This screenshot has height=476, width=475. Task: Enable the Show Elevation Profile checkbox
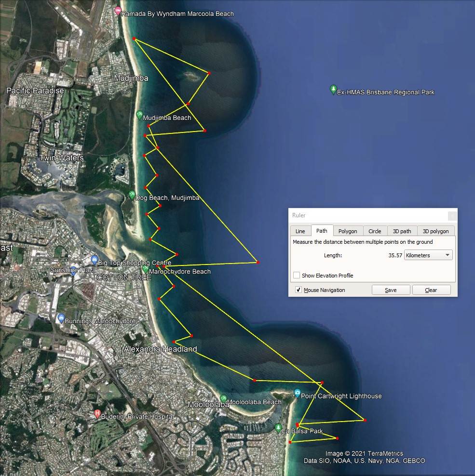[x=297, y=275]
